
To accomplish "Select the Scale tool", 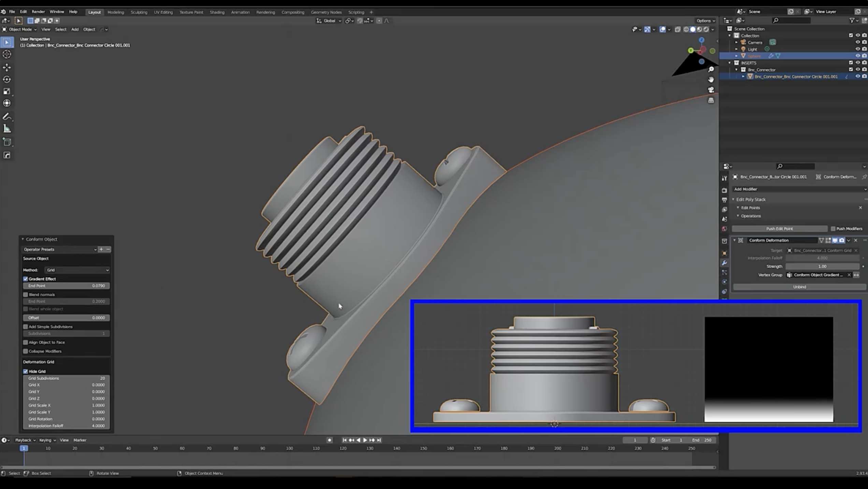I will [7, 91].
